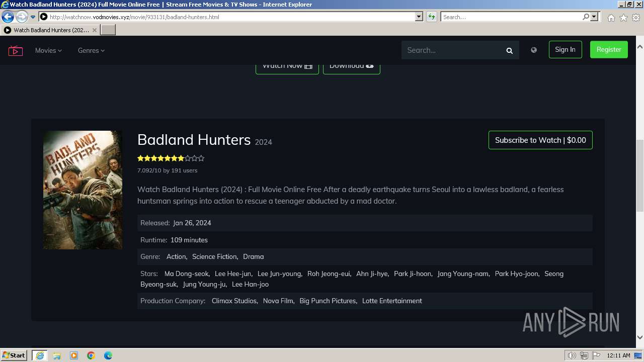Image resolution: width=644 pixels, height=362 pixels.
Task: Focus the Internet Explorer search box
Action: point(511,17)
